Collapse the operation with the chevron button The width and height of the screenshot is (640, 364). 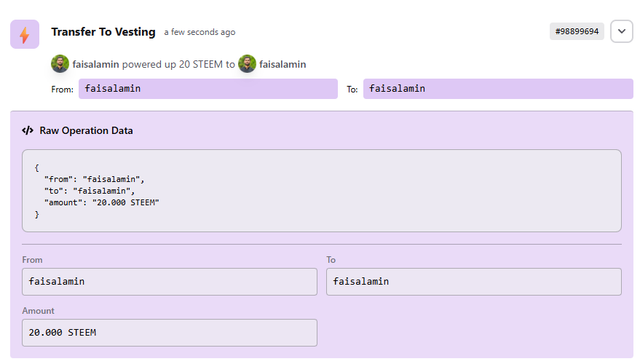[x=622, y=31]
